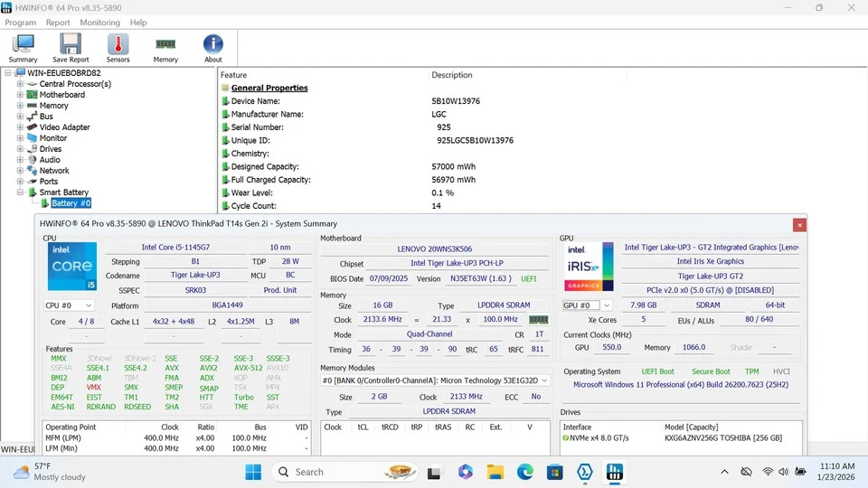Click the Intel Core i5 logo

72,266
